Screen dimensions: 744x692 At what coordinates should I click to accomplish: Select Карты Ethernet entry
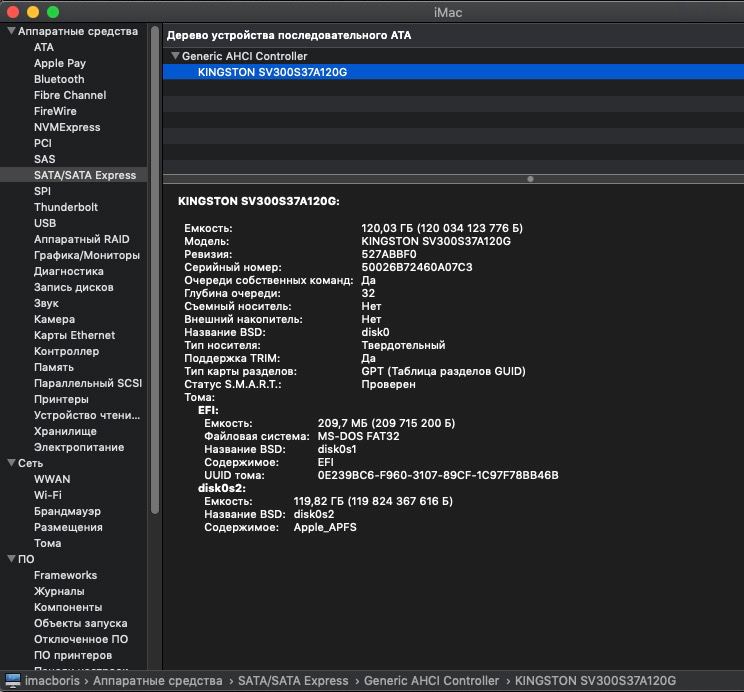pos(74,335)
